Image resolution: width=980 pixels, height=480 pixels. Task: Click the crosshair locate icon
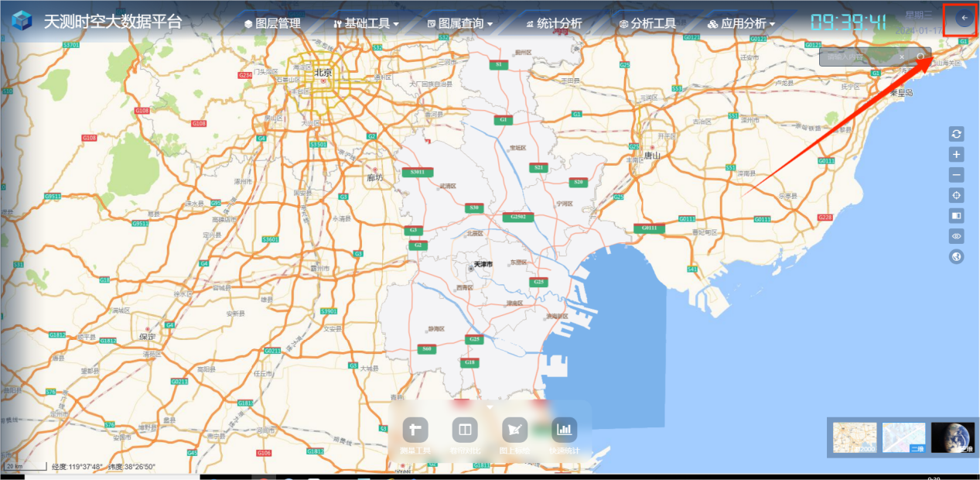click(957, 196)
